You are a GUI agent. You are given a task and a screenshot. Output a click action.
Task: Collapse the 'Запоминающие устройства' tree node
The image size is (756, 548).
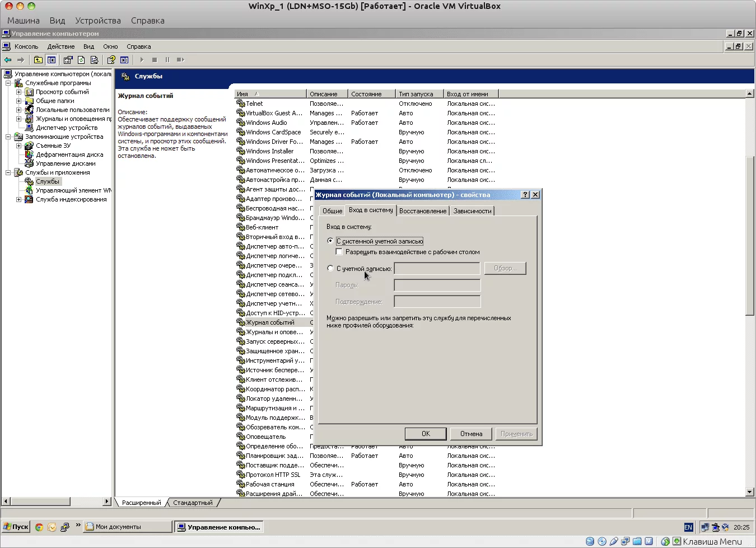(8, 137)
